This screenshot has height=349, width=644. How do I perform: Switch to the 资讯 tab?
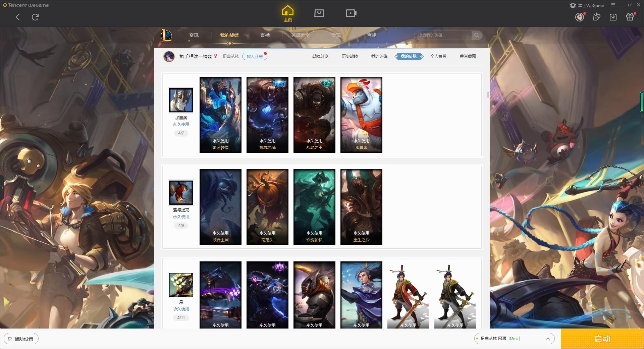point(194,35)
